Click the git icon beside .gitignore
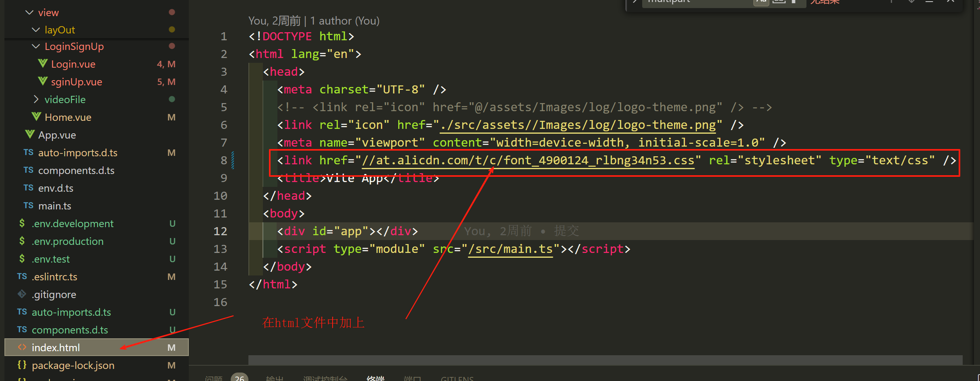The image size is (980, 381). pyautogui.click(x=22, y=294)
